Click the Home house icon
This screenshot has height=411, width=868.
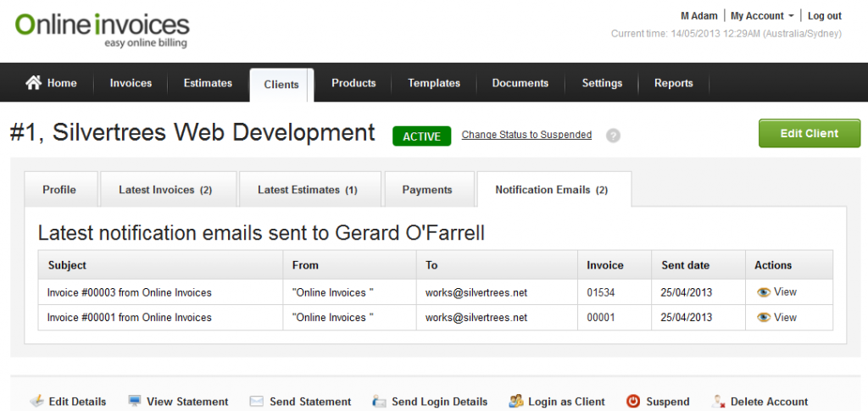[34, 83]
